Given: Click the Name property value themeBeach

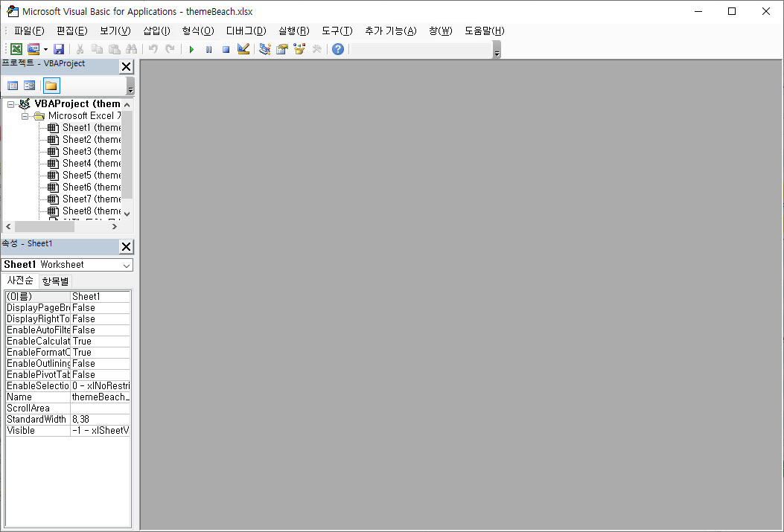Looking at the screenshot, I should click(x=100, y=397).
